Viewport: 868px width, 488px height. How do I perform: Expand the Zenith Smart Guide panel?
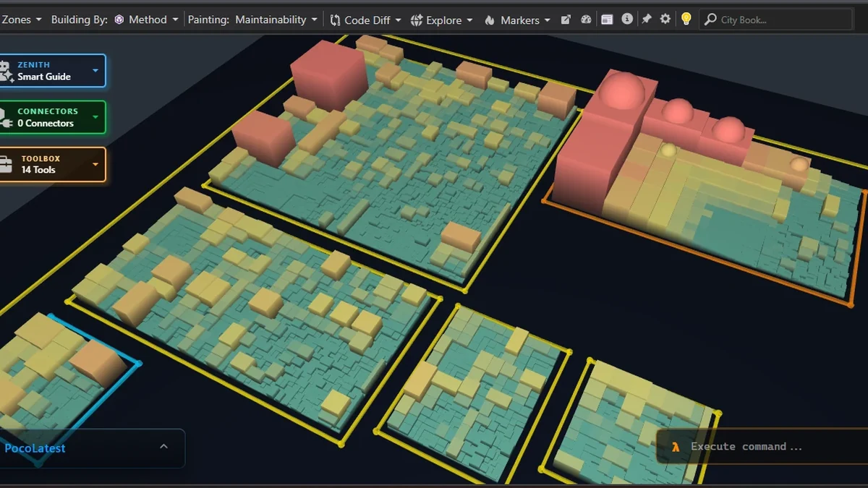click(52, 71)
